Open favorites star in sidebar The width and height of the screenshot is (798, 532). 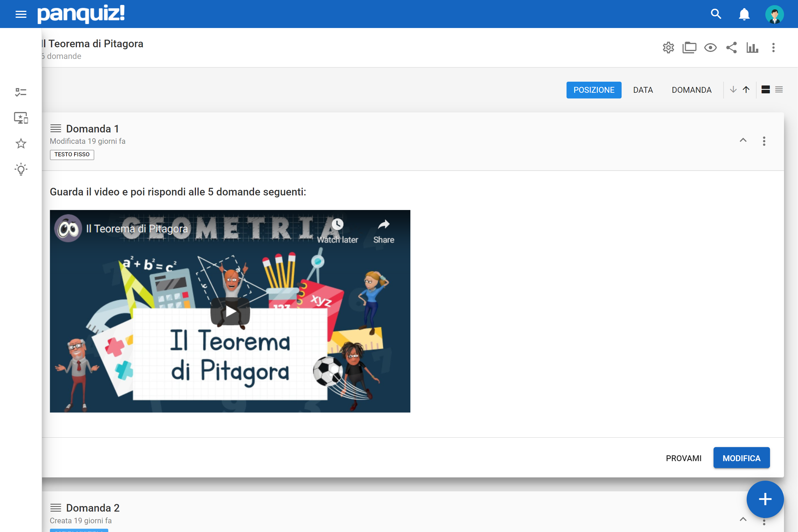pos(21,143)
